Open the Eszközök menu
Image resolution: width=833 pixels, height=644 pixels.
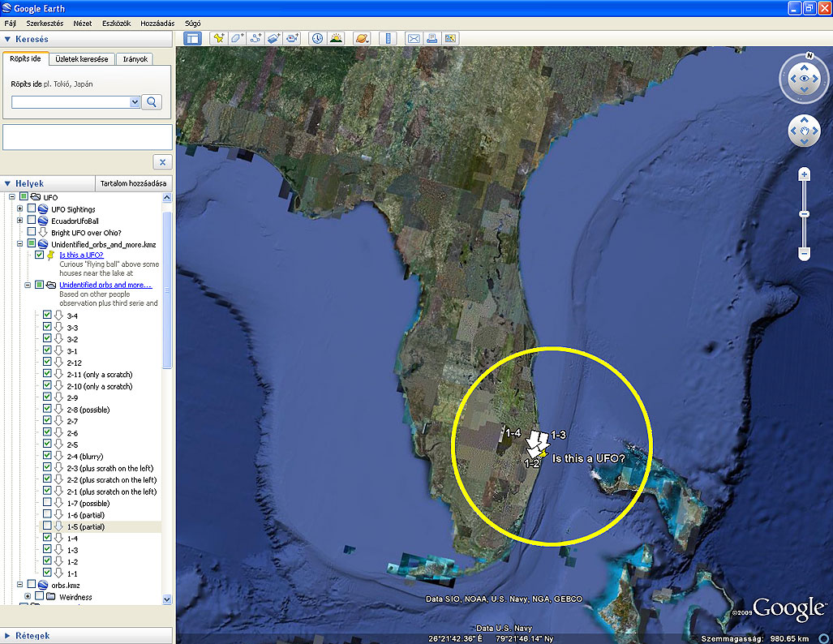coord(116,24)
